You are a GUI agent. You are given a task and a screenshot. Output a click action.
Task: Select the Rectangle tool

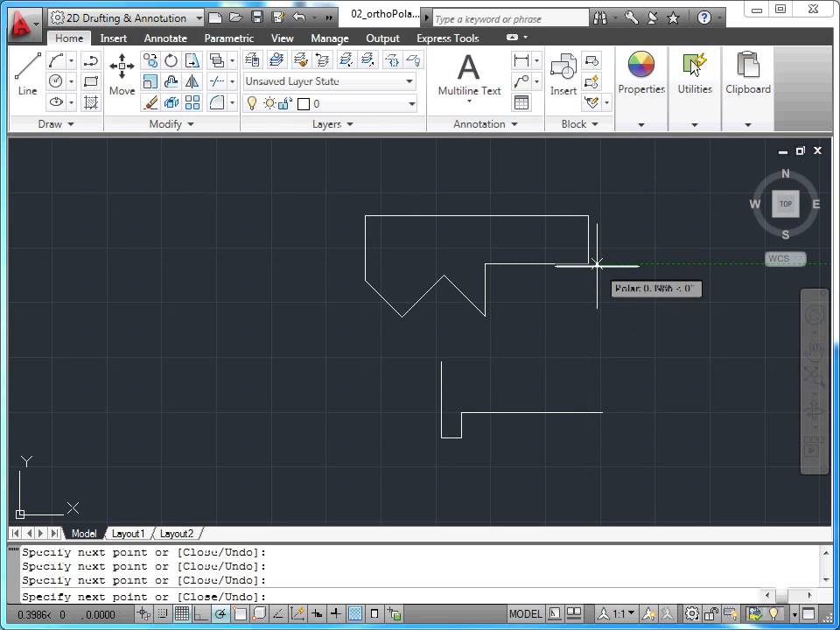point(91,81)
